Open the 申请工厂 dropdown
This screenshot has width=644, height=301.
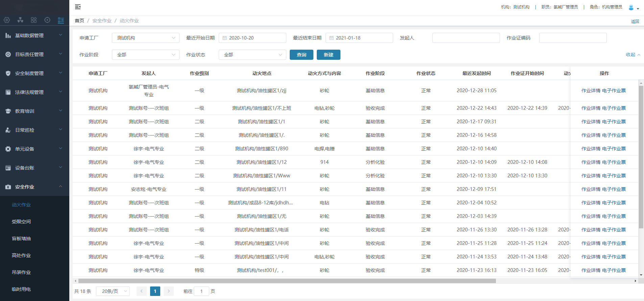(x=145, y=38)
